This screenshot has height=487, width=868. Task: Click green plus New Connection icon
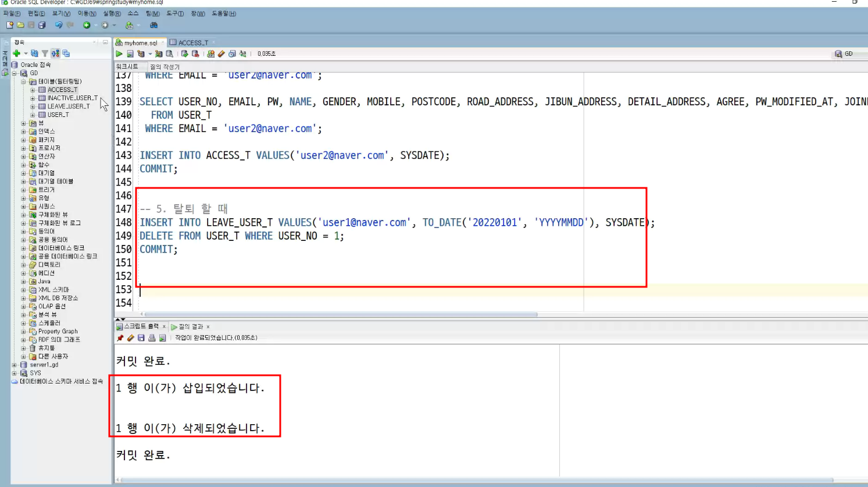[16, 53]
